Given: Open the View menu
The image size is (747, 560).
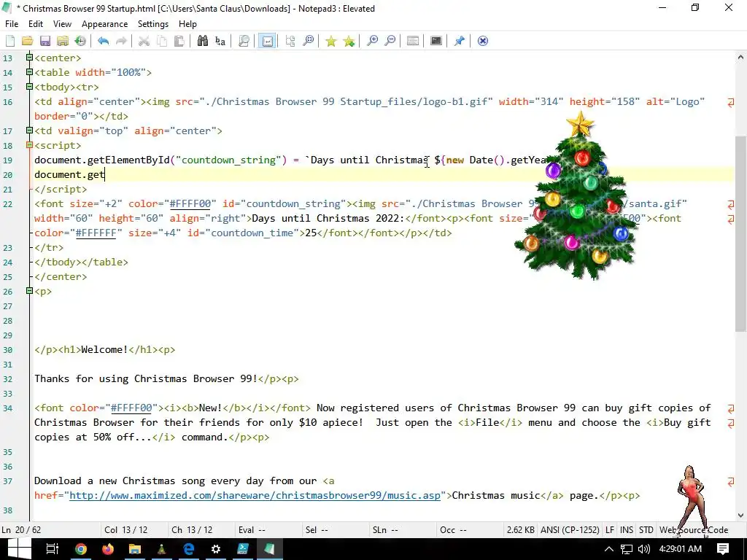Looking at the screenshot, I should pyautogui.click(x=62, y=24).
